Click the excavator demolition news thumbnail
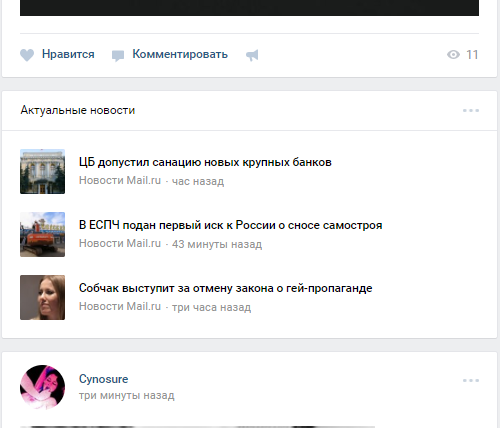The width and height of the screenshot is (500, 428). click(x=42, y=234)
